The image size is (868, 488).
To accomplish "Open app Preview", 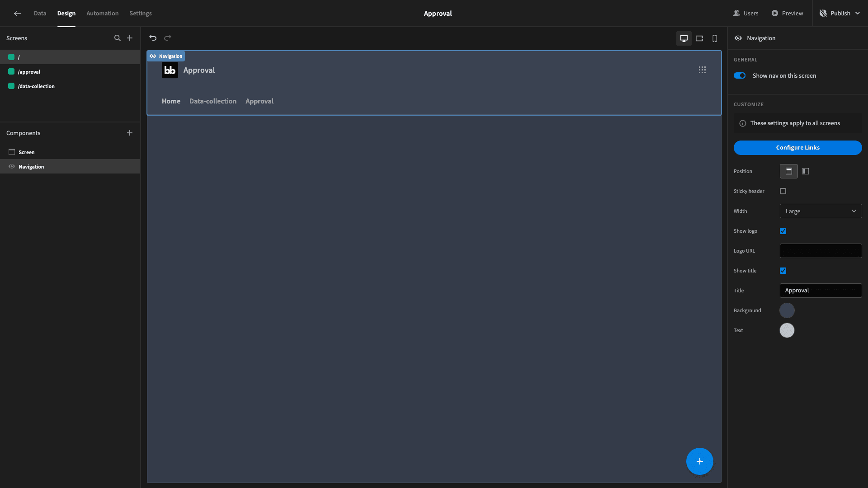I will [787, 14].
